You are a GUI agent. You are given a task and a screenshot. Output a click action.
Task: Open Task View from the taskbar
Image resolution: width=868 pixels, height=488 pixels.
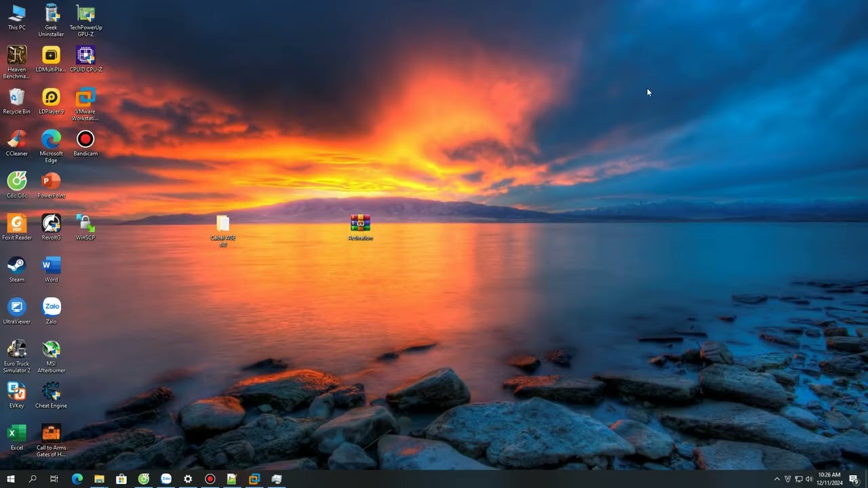pos(54,479)
